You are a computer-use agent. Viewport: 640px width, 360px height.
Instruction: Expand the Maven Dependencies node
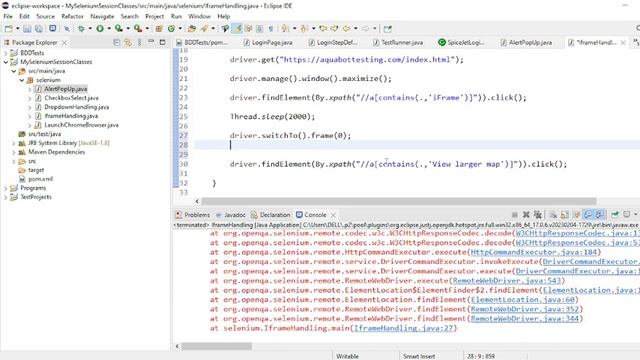[x=13, y=152]
